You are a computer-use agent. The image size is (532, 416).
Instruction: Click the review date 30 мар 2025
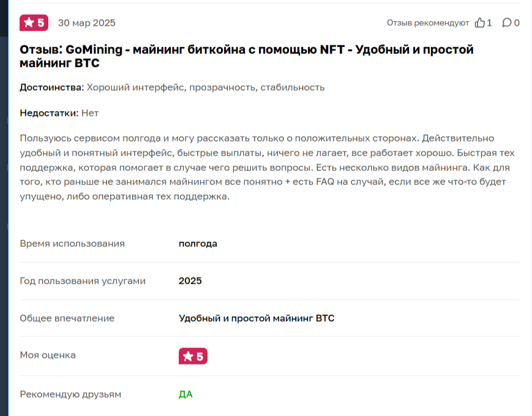pyautogui.click(x=86, y=23)
